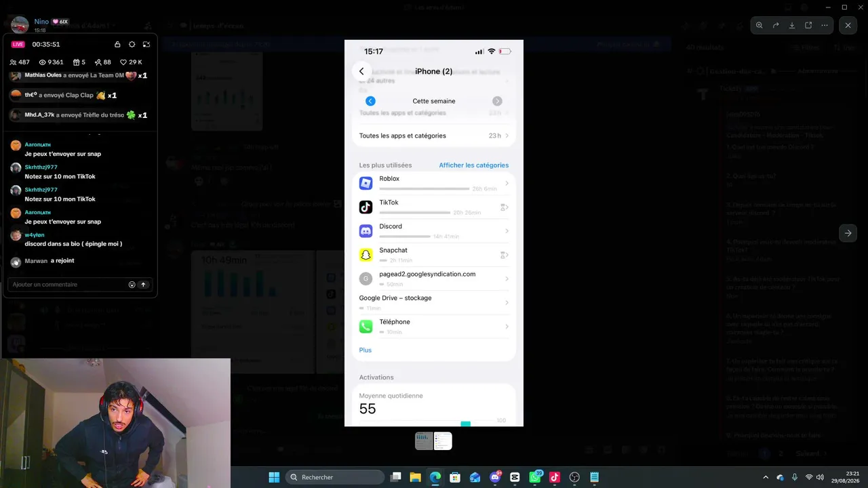Click the lock icon in the live overlay
The width and height of the screenshot is (868, 488).
(117, 44)
